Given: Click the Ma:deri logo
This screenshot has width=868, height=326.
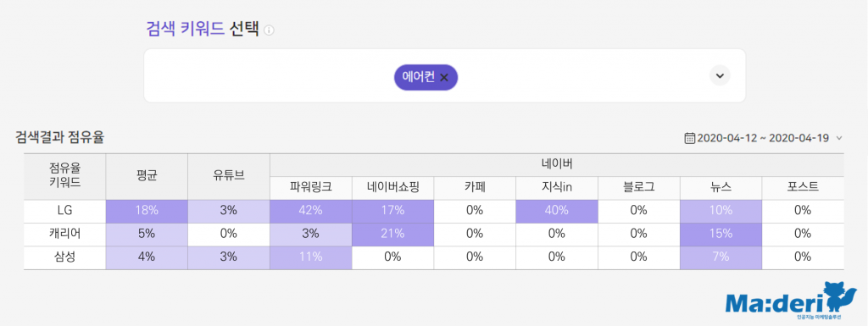Looking at the screenshot, I should point(784,303).
